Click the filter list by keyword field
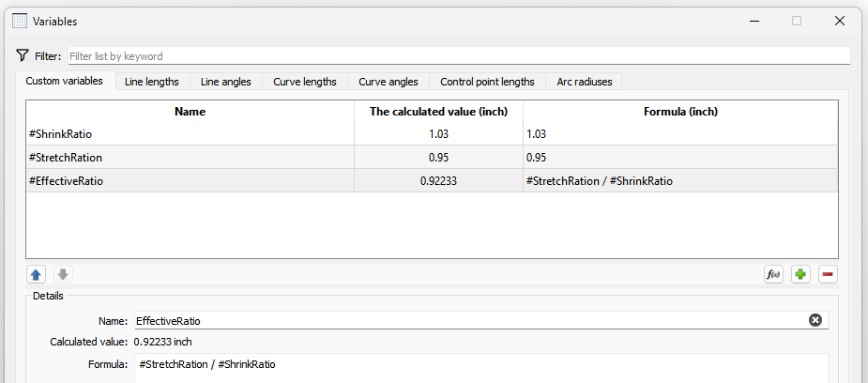 [458, 56]
